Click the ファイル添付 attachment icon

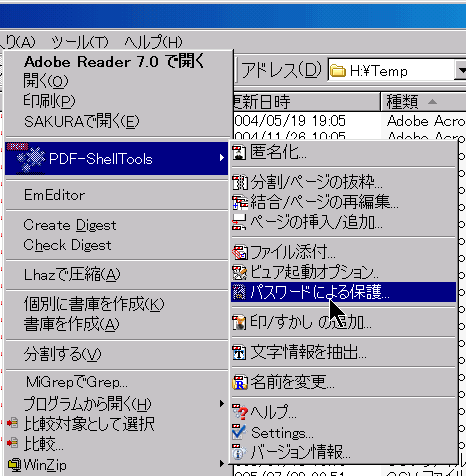[240, 252]
